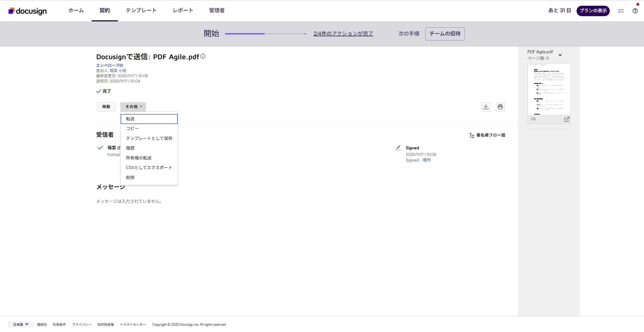Screen dimensions: 644x332
Task: Open the footer language selector 日本語
Action: click(20, 324)
